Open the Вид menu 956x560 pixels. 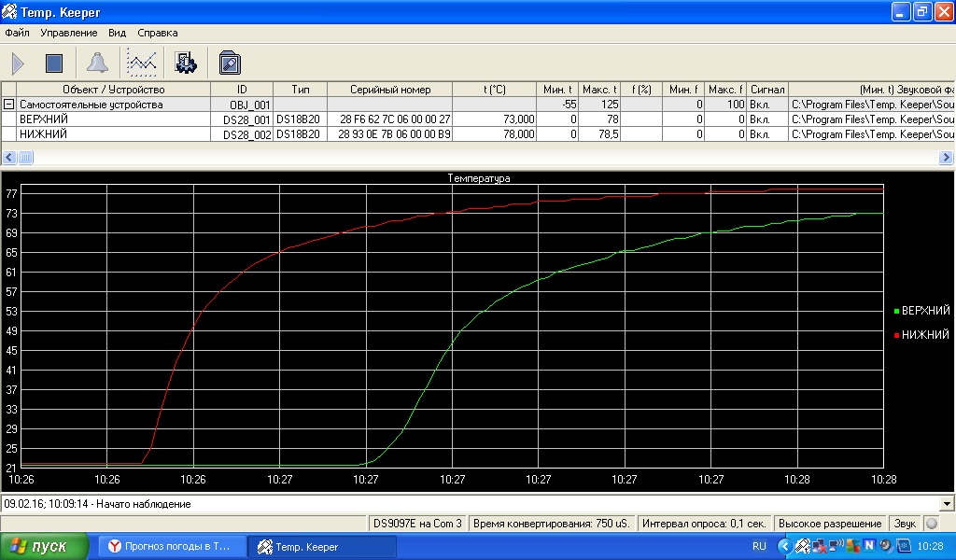click(117, 33)
